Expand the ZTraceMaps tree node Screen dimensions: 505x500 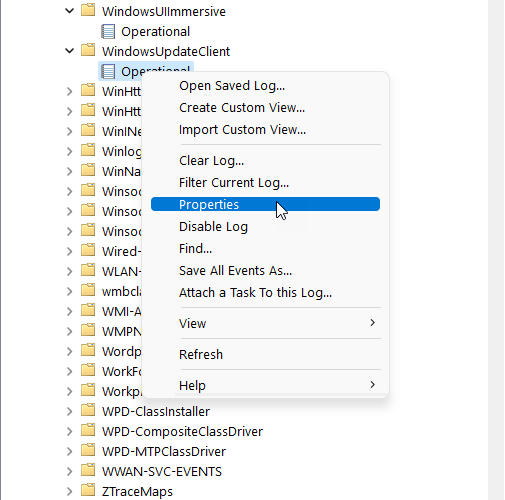pos(69,491)
